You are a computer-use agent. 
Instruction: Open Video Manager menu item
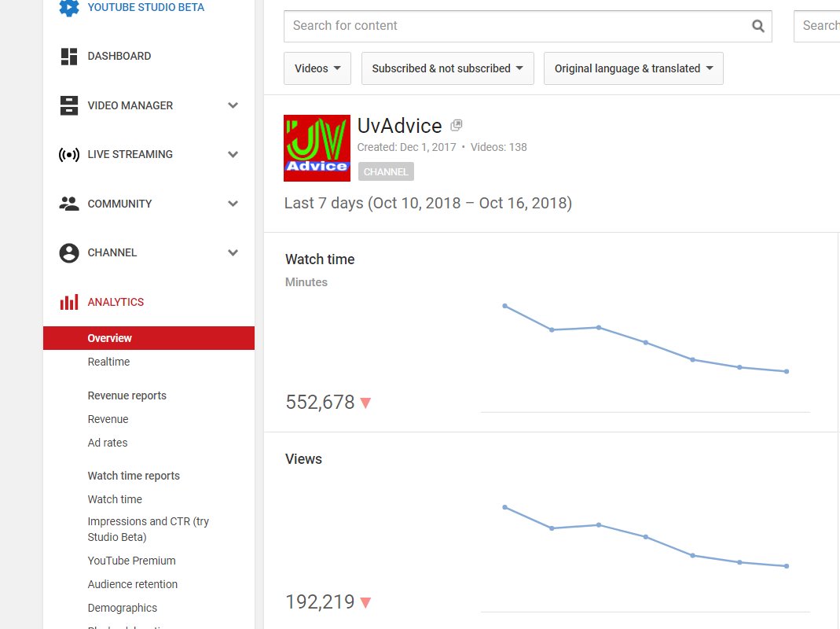130,105
